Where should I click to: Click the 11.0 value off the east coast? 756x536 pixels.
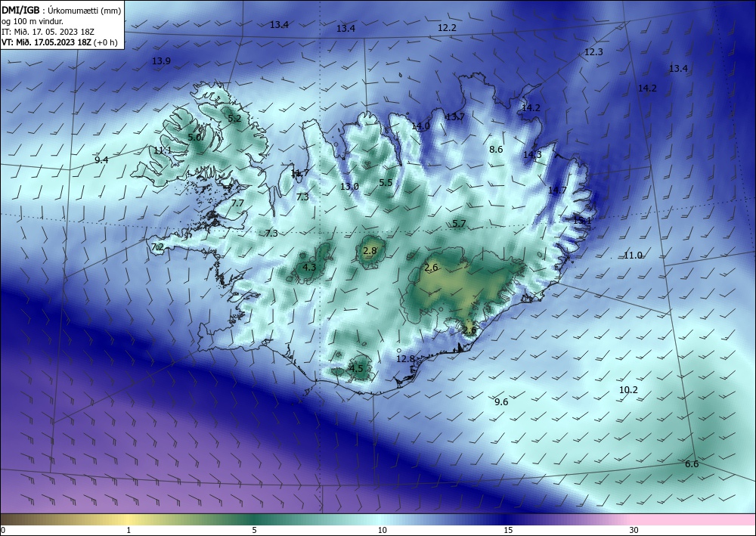pos(633,256)
